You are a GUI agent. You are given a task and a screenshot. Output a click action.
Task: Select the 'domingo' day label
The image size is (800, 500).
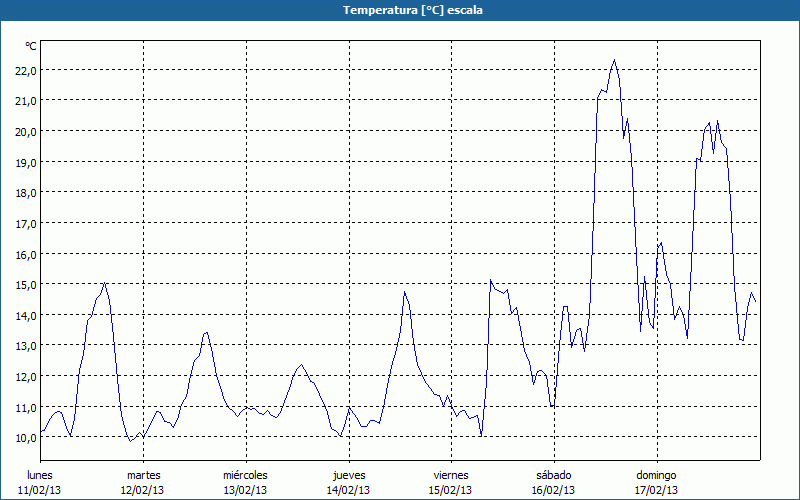(x=655, y=475)
